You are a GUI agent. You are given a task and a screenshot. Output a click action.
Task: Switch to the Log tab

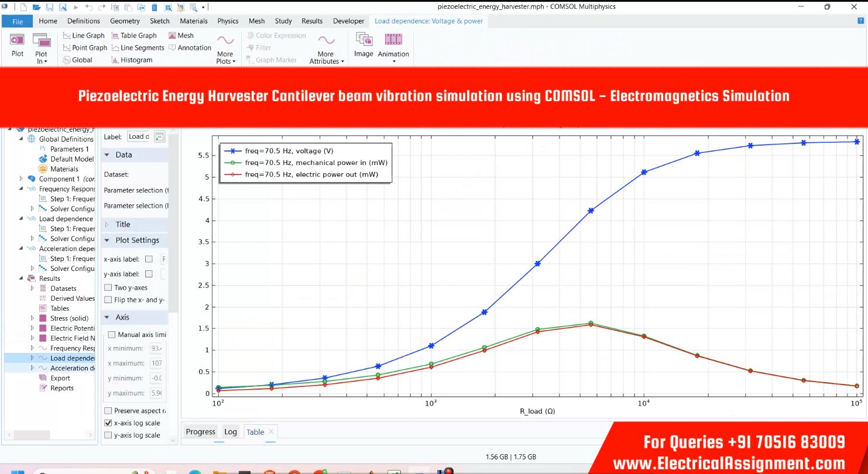231,432
